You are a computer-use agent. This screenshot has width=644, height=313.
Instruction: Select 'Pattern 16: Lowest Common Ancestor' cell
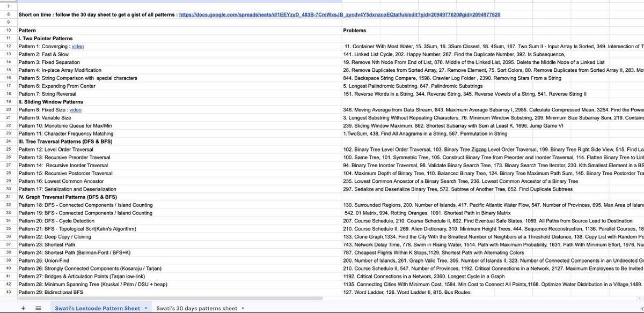[179, 181]
